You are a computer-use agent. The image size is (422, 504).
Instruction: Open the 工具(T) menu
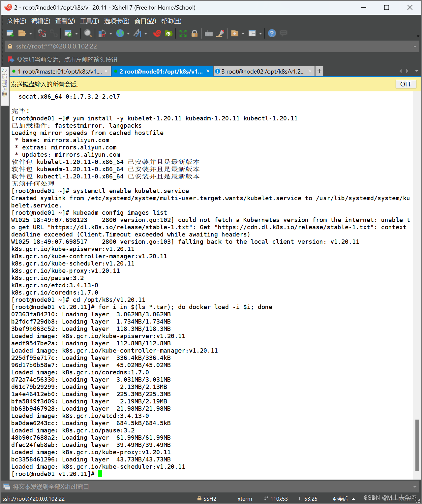89,21
